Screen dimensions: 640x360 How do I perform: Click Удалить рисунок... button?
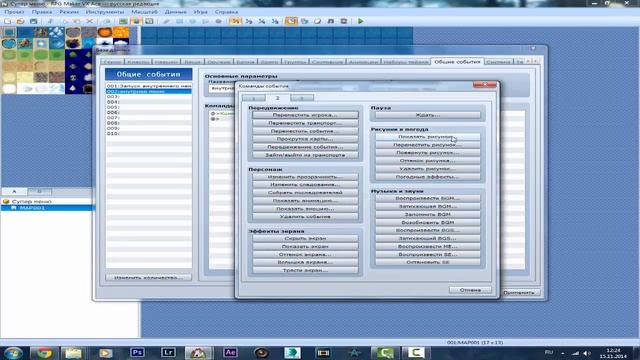pos(428,169)
